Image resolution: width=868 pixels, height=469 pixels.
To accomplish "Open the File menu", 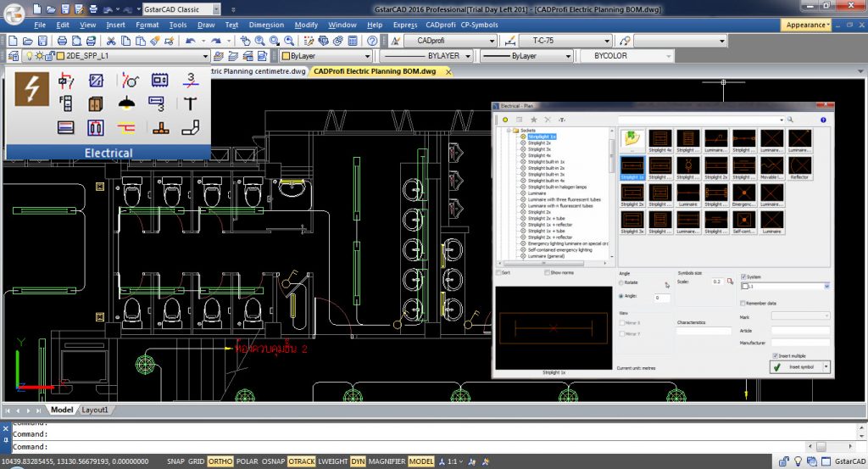I will click(40, 25).
